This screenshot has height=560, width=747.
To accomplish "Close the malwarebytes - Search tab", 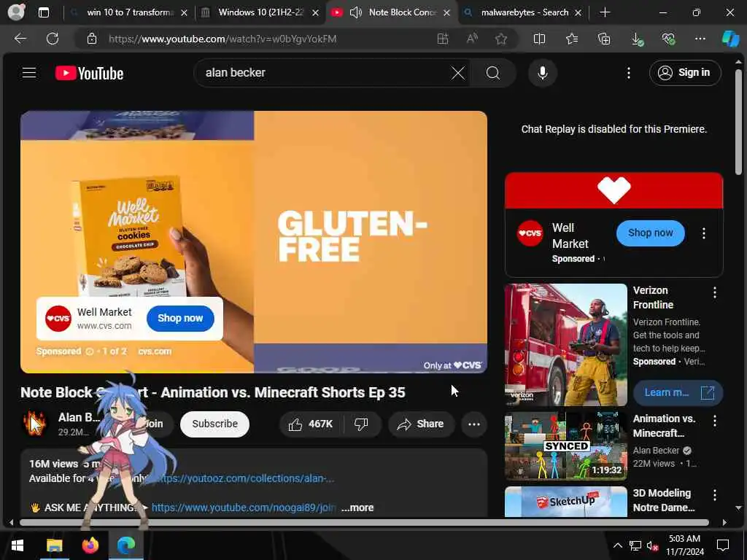I will click(x=578, y=13).
